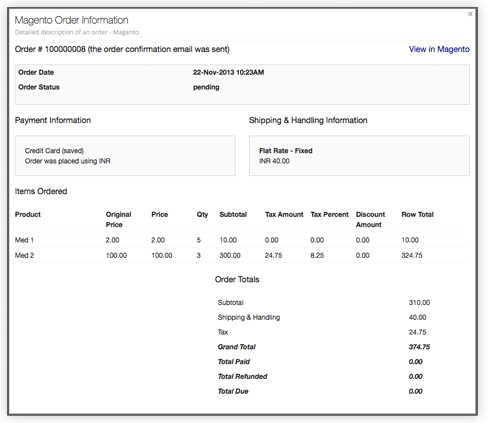Click the Product column header
The image size is (488, 423).
(x=28, y=214)
